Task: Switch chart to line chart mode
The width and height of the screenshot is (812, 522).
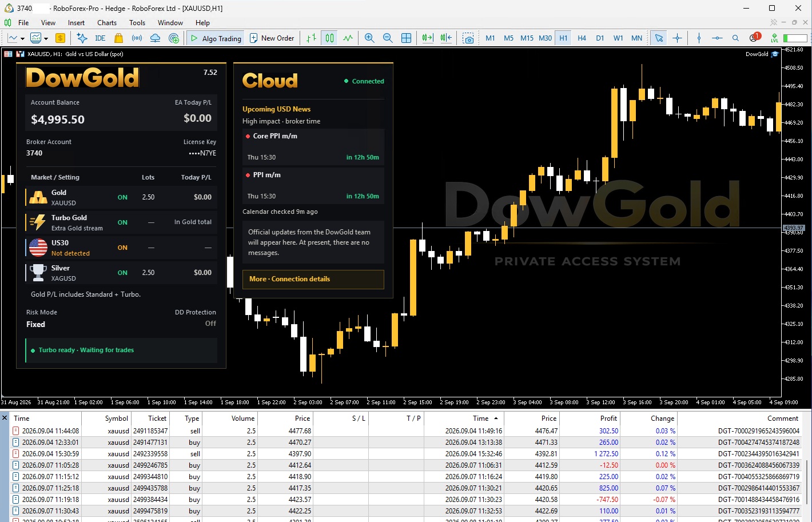Action: 348,38
